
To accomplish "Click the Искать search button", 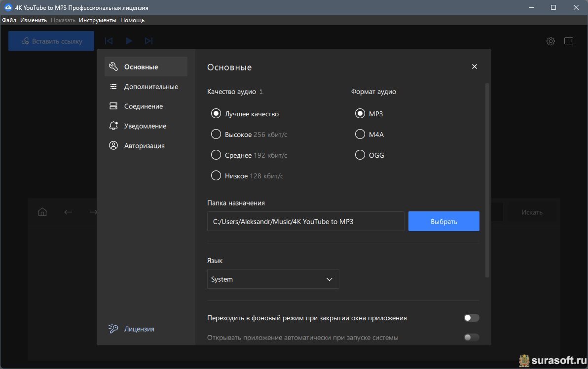I will click(532, 212).
